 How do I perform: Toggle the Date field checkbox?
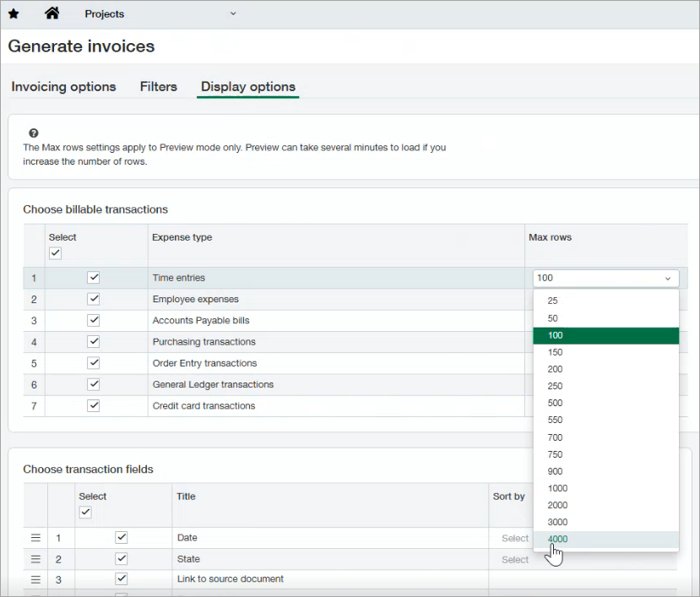tap(121, 538)
